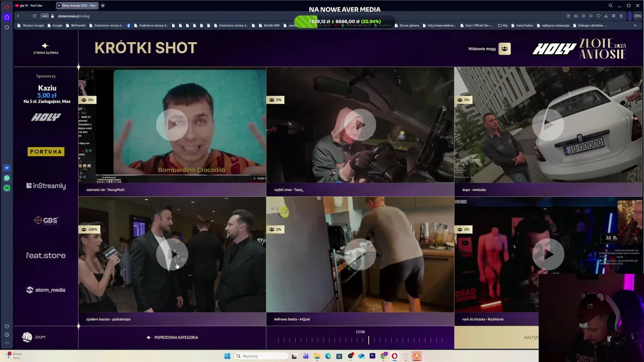Viewport: 644px width, 362px height.
Task: Click the Opera tab search magnifier
Action: [x=610, y=6]
